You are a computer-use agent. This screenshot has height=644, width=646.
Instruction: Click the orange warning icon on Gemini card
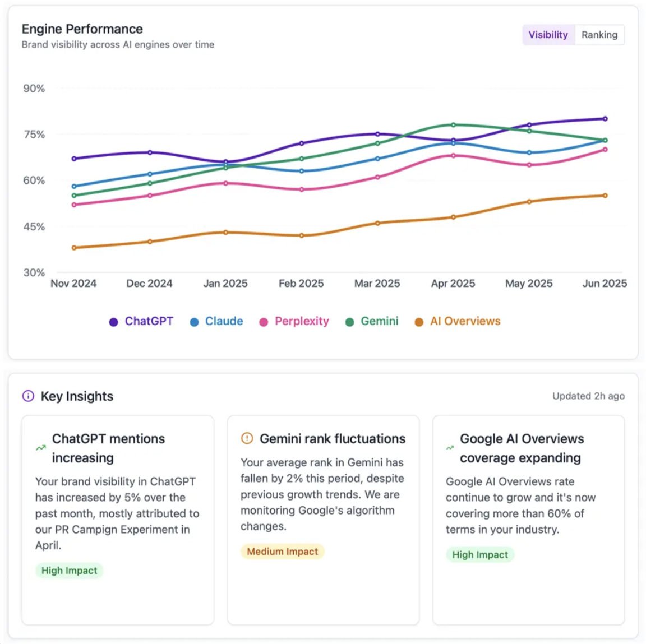pyautogui.click(x=246, y=439)
